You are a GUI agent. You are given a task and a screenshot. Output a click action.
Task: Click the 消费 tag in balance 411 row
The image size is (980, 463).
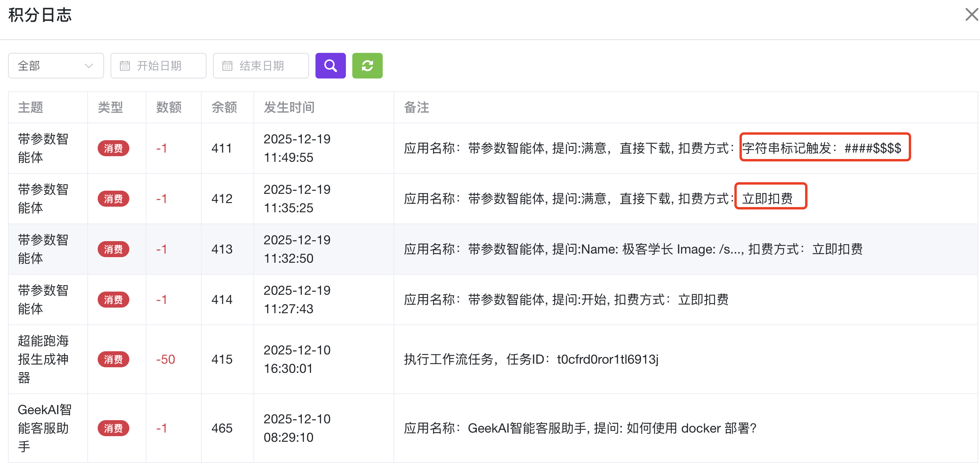(113, 149)
